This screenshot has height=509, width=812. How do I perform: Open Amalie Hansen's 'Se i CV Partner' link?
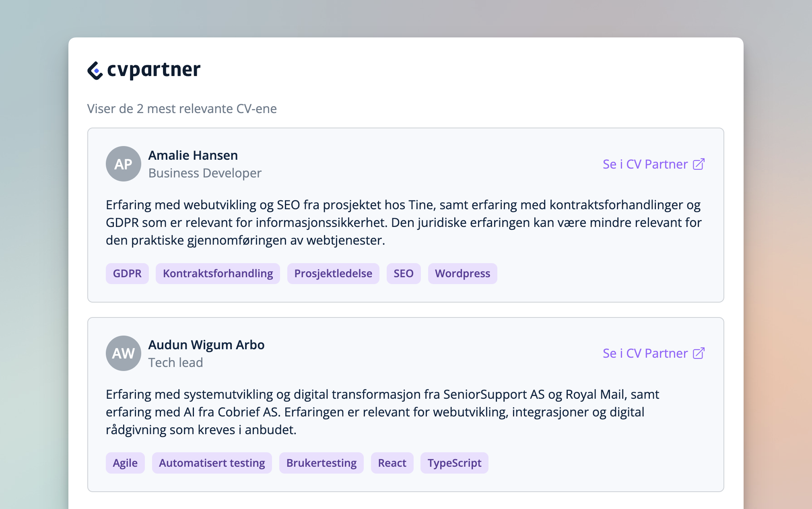pos(645,164)
